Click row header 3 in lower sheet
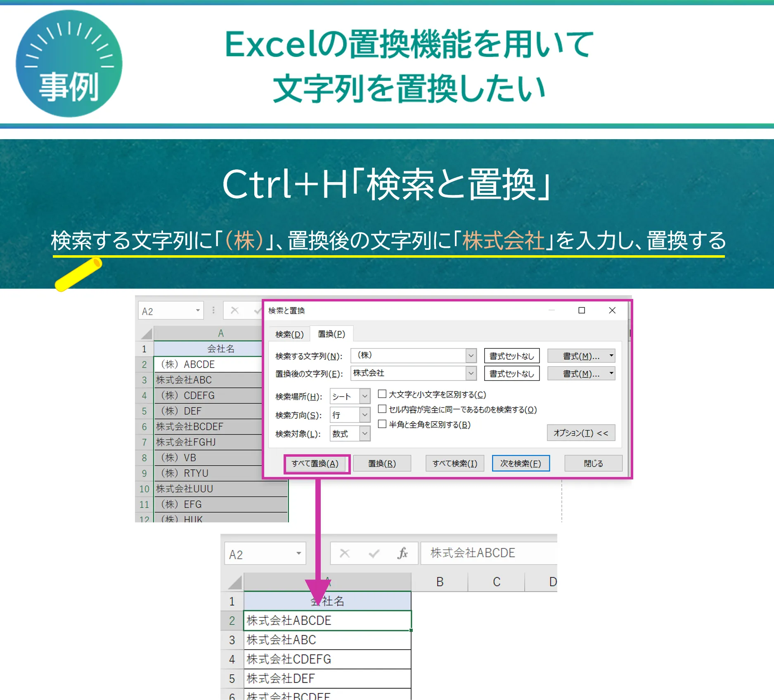The image size is (774, 700). pos(232,640)
